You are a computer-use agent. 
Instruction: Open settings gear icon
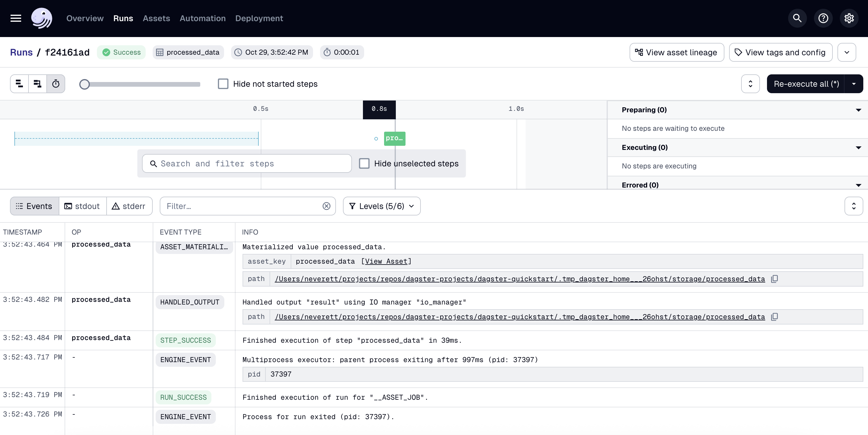tap(849, 18)
